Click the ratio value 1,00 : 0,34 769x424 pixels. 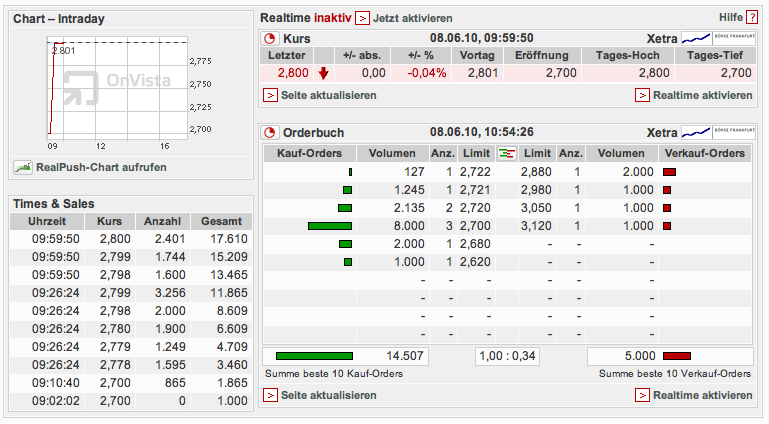point(507,356)
